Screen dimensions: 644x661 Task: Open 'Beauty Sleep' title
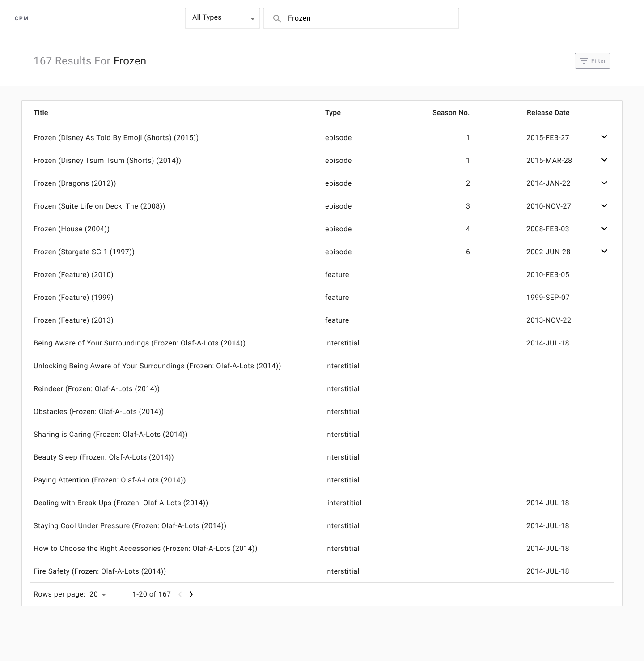[x=104, y=457]
